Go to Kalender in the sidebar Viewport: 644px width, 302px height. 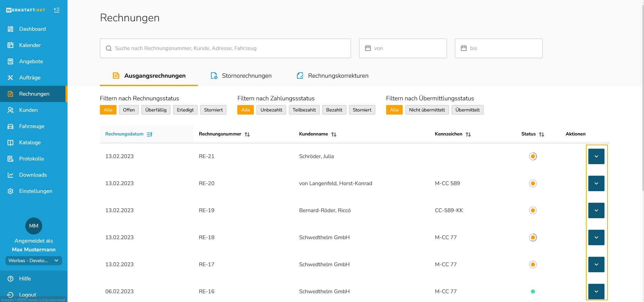[33, 45]
